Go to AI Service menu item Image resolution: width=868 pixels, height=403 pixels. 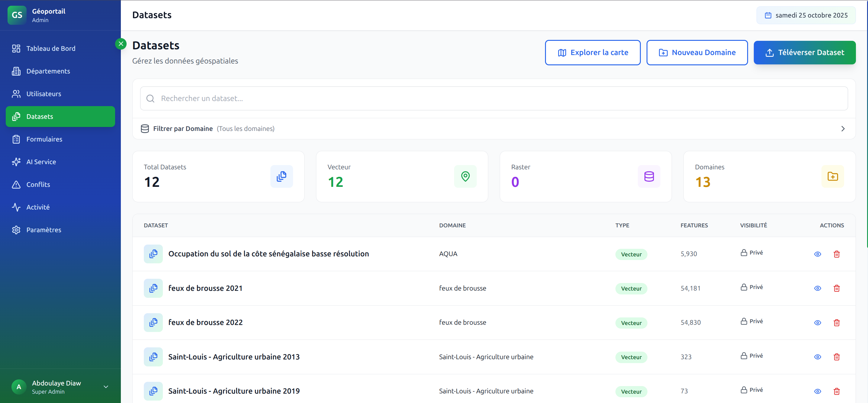pyautogui.click(x=41, y=162)
